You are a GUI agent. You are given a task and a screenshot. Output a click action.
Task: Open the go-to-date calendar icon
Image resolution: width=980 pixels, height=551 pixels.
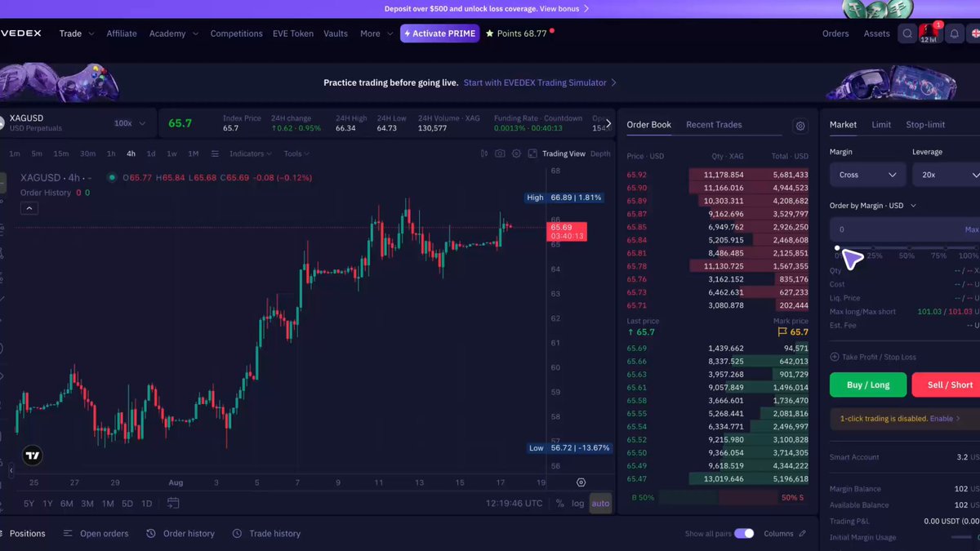pos(173,504)
